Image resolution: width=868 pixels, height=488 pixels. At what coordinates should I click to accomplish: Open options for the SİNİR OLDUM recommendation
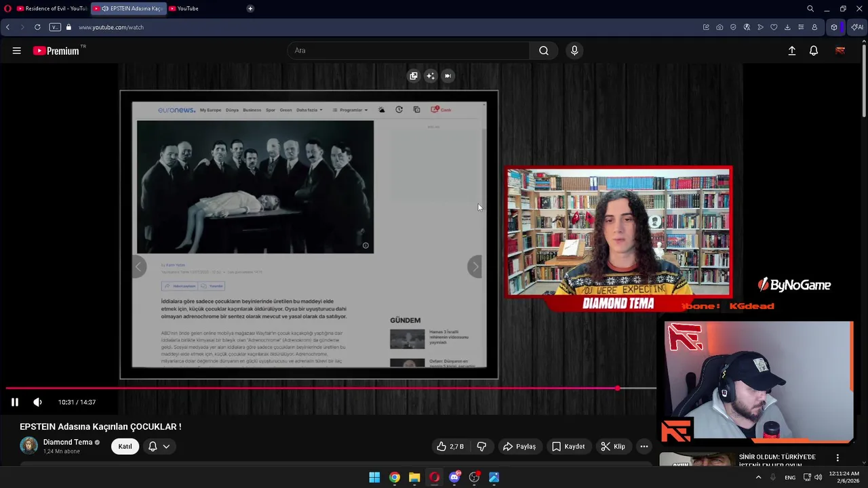(x=837, y=458)
